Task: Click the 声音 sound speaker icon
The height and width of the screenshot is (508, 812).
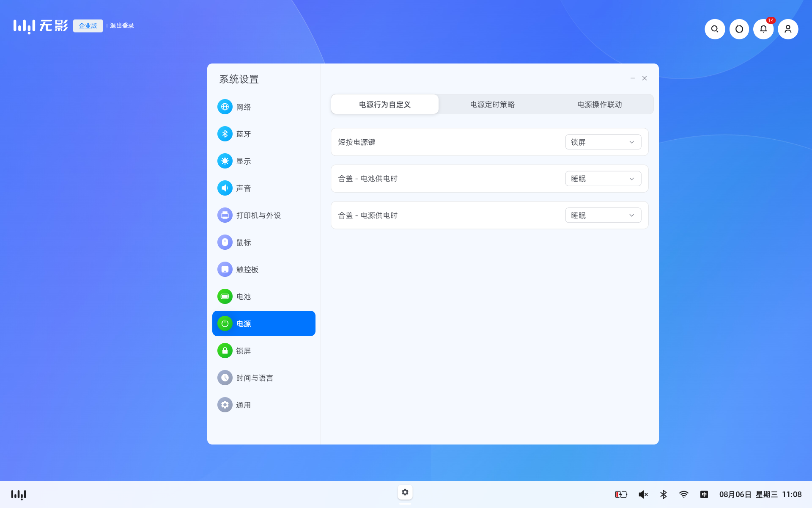Action: click(225, 188)
